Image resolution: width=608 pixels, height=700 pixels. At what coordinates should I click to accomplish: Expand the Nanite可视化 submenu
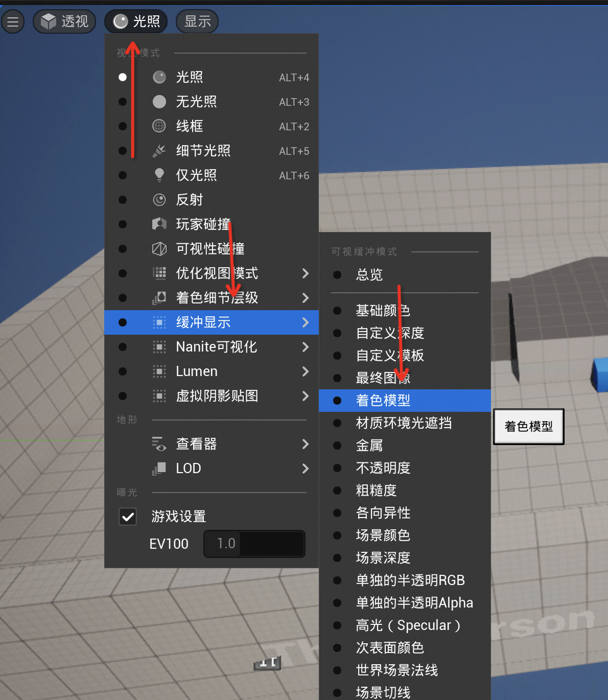tap(306, 347)
